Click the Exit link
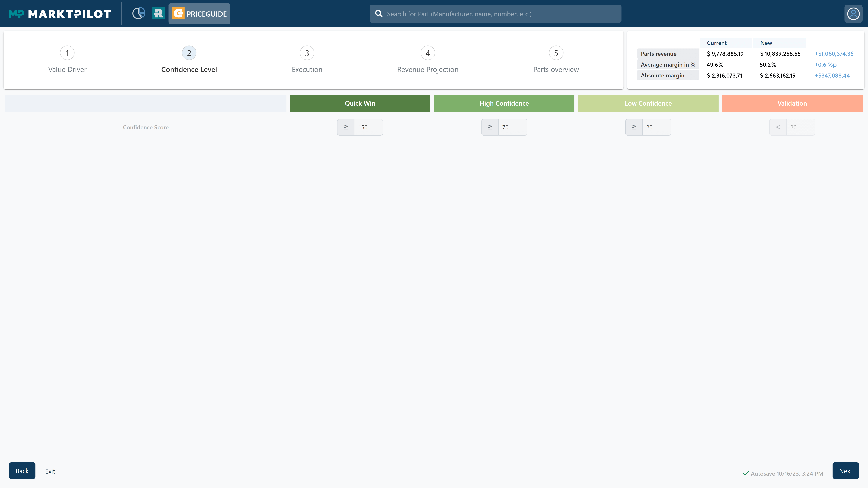The image size is (868, 488). (x=50, y=471)
